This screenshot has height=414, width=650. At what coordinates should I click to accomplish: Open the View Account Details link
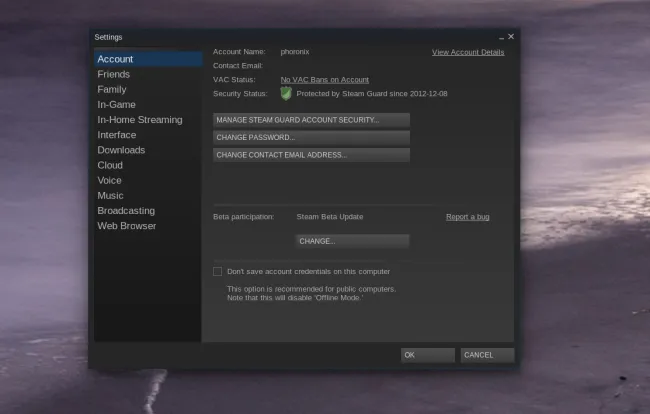[468, 52]
